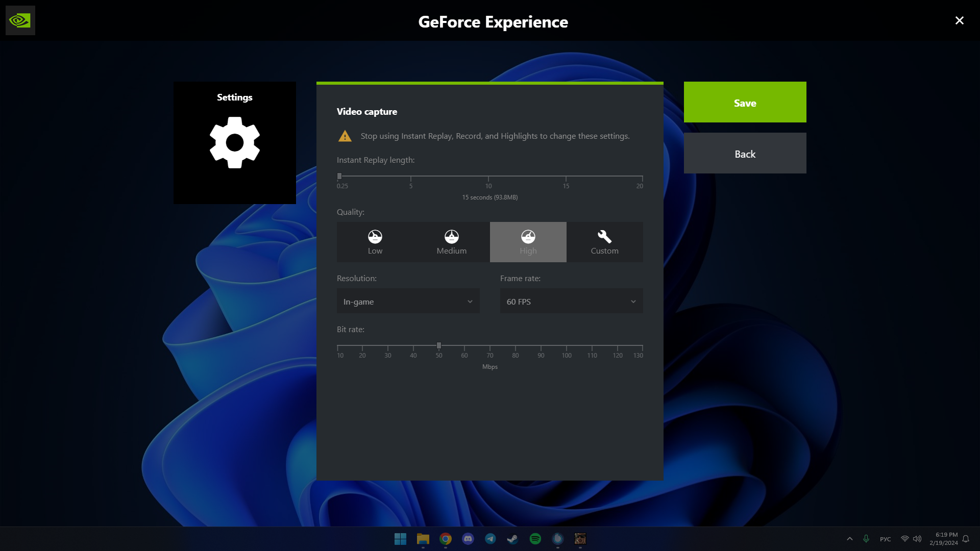Click the Settings gear tile
Viewport: 980px width, 551px height.
pyautogui.click(x=234, y=143)
